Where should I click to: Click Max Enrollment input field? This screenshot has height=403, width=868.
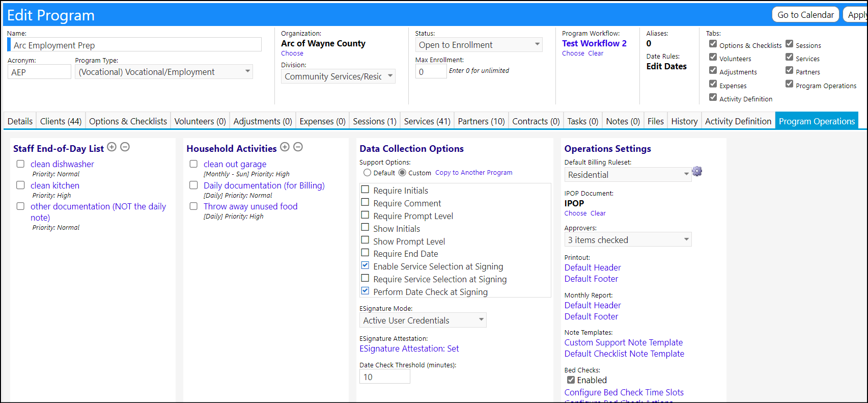coord(431,71)
